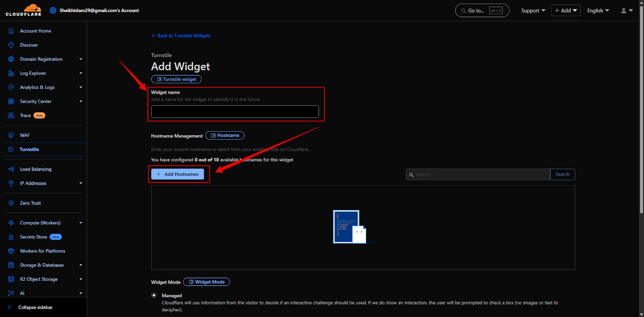Open Discover in sidebar
Image resolution: width=644 pixels, height=317 pixels.
tap(29, 45)
